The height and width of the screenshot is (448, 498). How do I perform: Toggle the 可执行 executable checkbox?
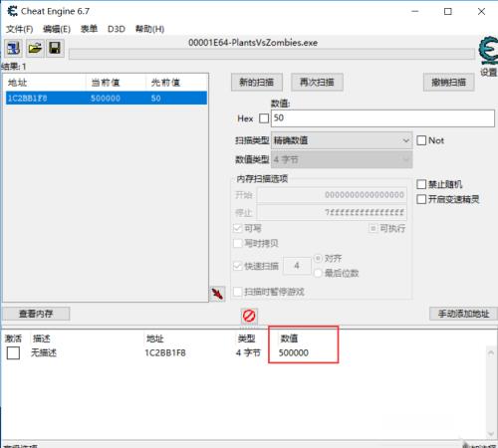pyautogui.click(x=373, y=228)
